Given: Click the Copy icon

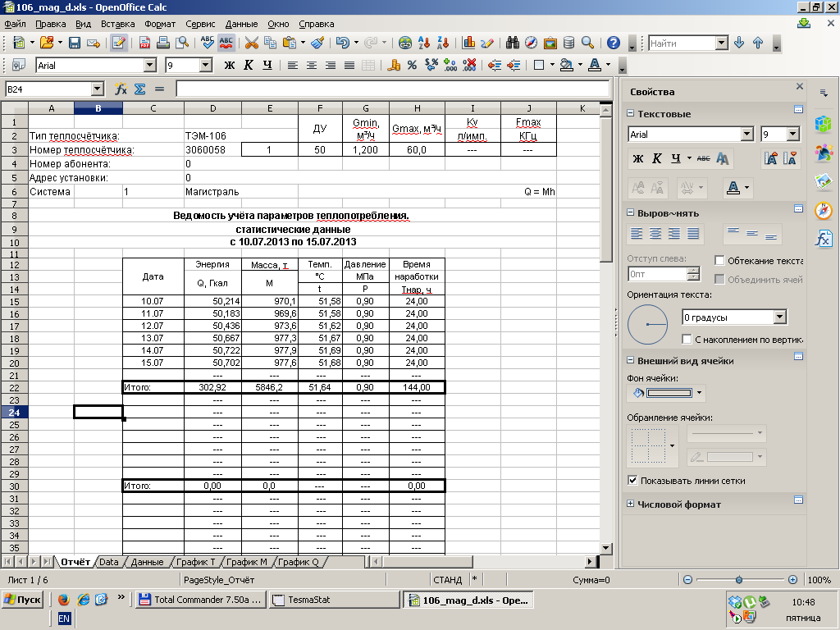Looking at the screenshot, I should pos(271,43).
